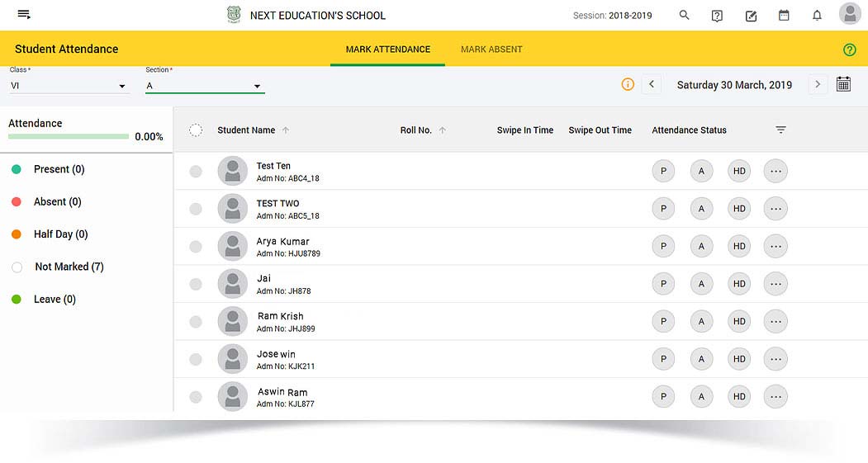The height and width of the screenshot is (463, 868).
Task: Open the top bar edit note icon
Action: pos(751,16)
